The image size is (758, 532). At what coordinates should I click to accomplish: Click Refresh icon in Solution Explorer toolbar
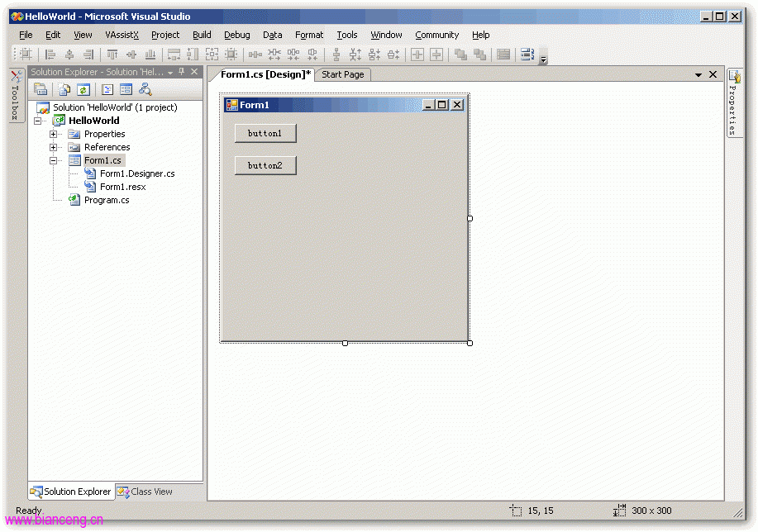(x=83, y=89)
